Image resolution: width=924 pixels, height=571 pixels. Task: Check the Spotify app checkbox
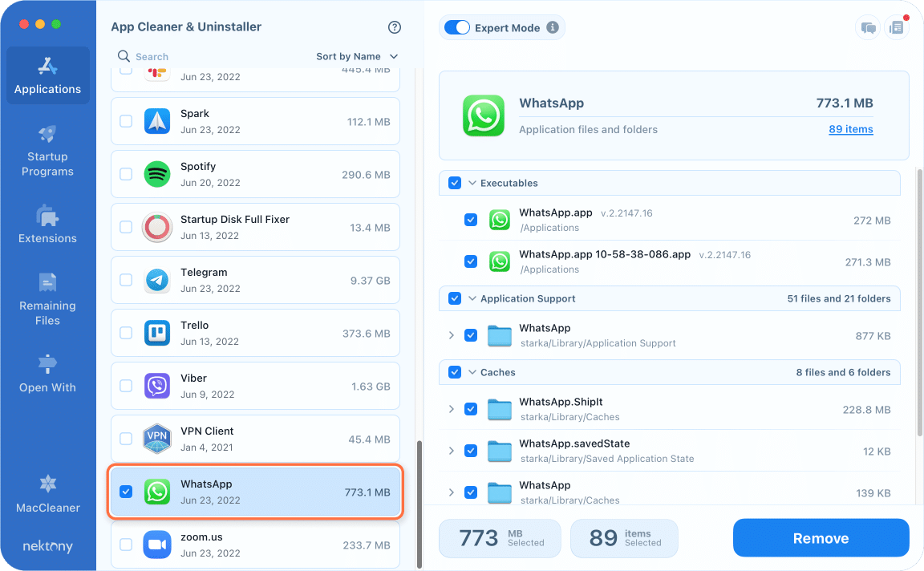point(126,174)
